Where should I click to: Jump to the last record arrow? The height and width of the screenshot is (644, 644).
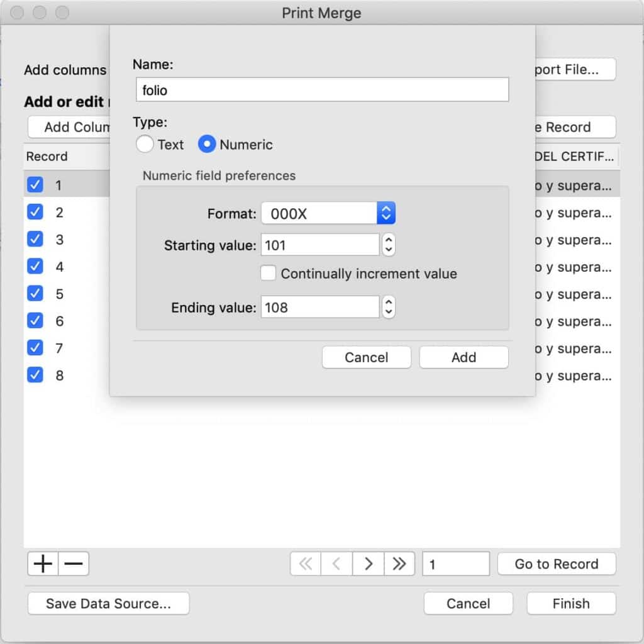399,564
